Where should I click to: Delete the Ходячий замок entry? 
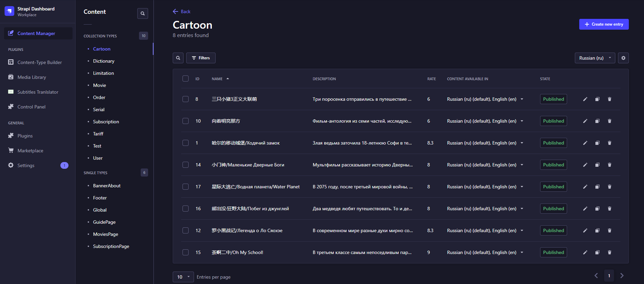coord(610,143)
